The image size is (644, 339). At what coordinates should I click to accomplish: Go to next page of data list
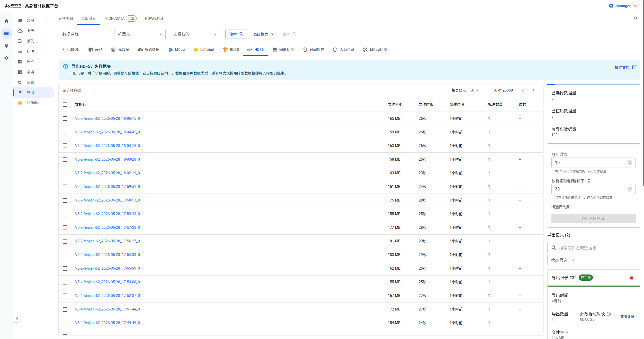533,90
